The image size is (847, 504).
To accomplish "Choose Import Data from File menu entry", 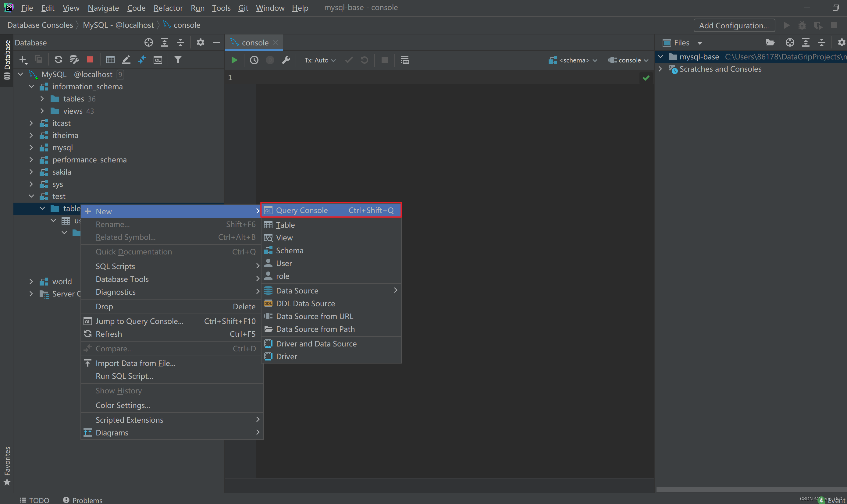I will pyautogui.click(x=135, y=363).
